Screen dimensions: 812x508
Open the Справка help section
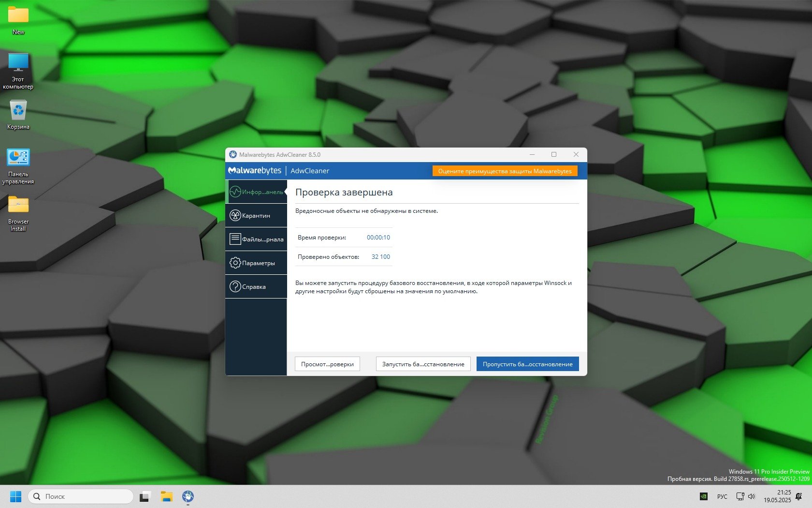tap(256, 286)
